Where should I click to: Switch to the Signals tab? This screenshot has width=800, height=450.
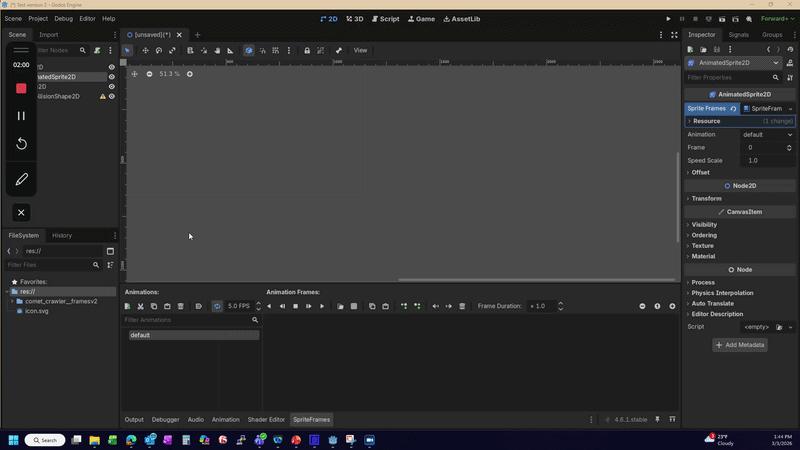[x=738, y=35]
